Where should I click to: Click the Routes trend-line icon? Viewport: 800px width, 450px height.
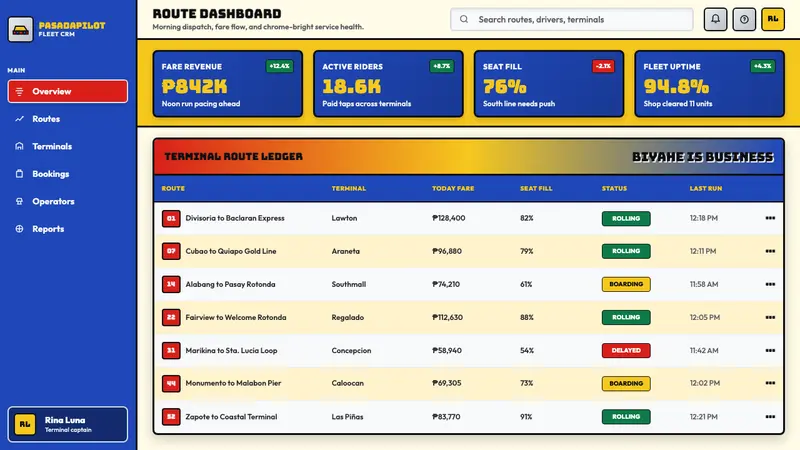[19, 119]
